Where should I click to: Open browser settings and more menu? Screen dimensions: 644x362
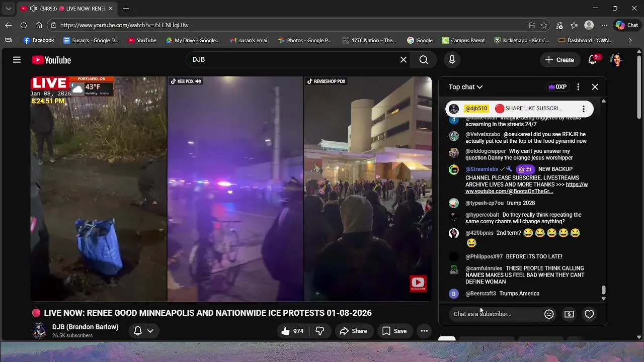[x=604, y=25]
